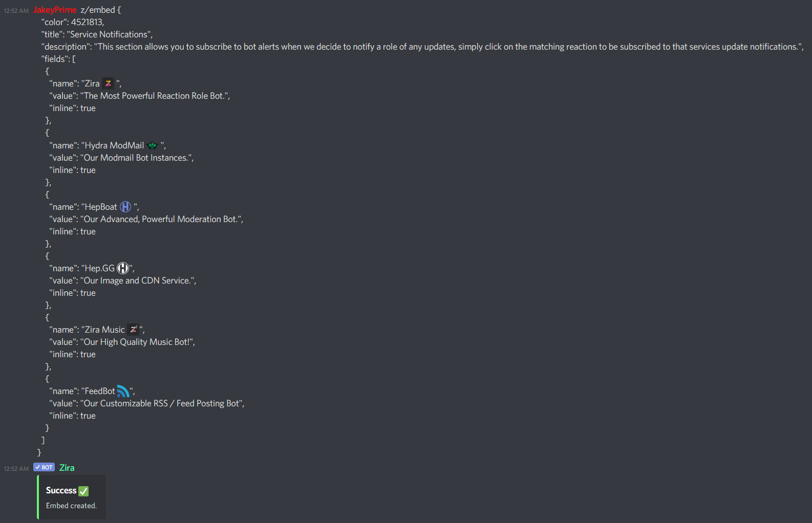Open JakeyPrime's user profile

click(x=55, y=10)
